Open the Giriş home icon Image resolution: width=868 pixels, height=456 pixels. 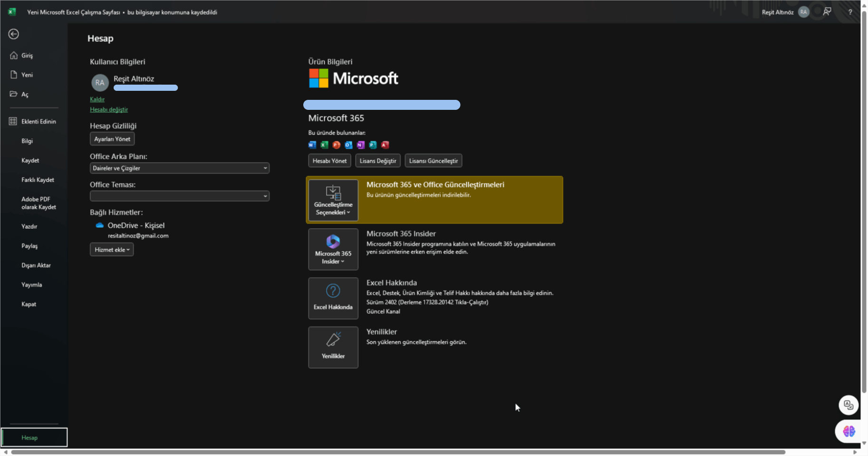[x=13, y=55]
